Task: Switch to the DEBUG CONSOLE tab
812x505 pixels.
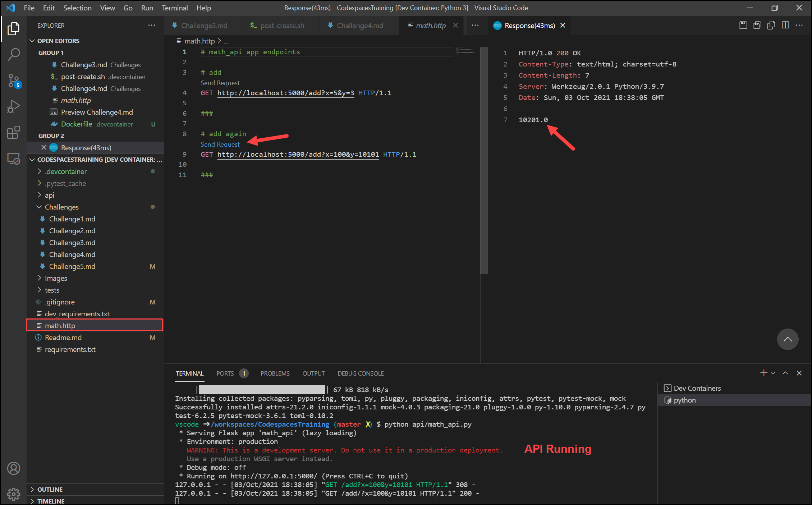Action: pos(361,373)
